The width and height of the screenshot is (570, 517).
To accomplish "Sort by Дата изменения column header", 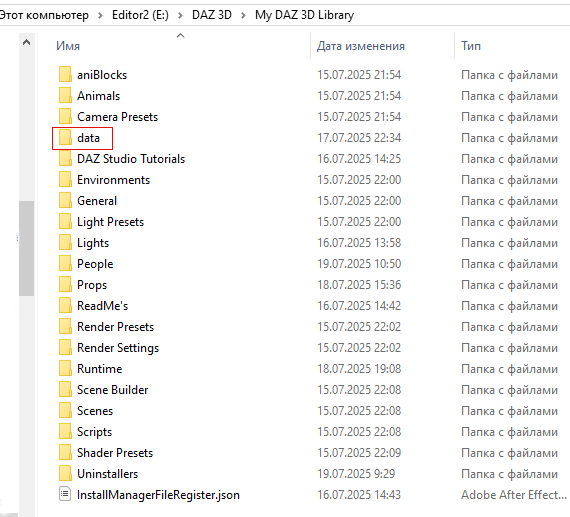I will click(361, 46).
